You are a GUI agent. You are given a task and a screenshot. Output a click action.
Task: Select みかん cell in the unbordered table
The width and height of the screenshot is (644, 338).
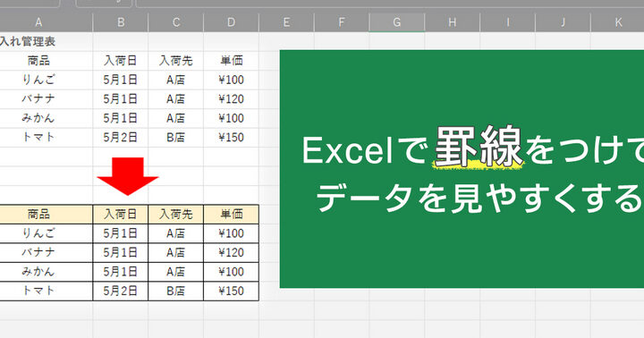[46, 118]
